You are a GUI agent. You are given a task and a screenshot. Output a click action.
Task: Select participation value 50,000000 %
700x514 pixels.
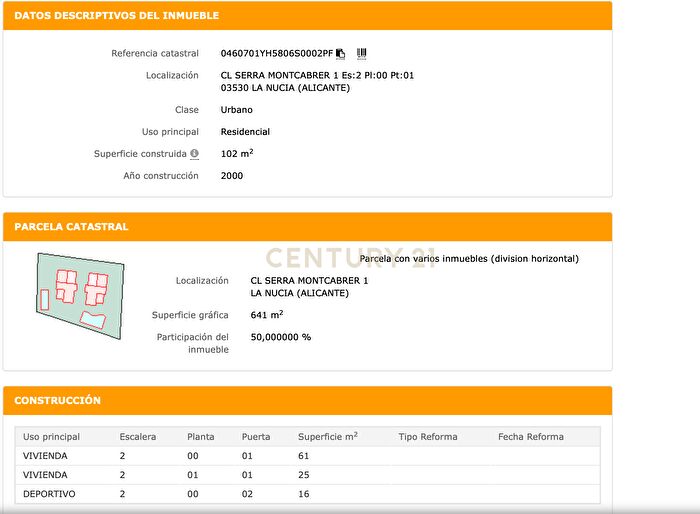281,337
